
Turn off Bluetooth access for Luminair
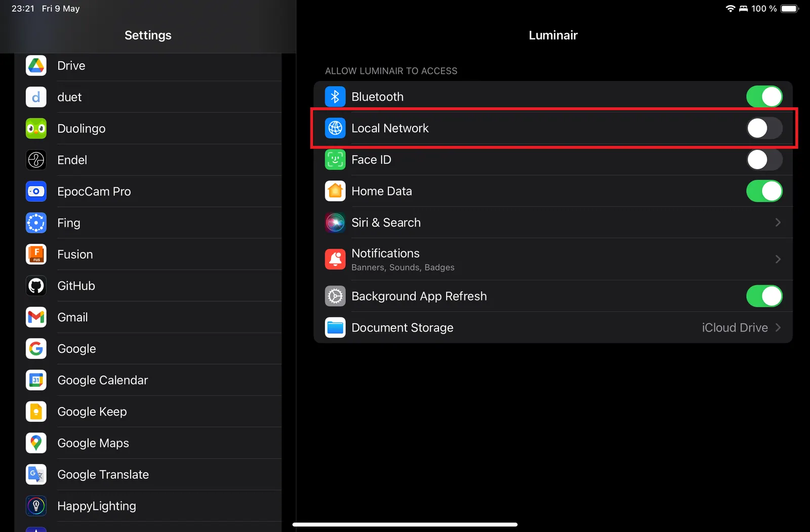coord(764,97)
